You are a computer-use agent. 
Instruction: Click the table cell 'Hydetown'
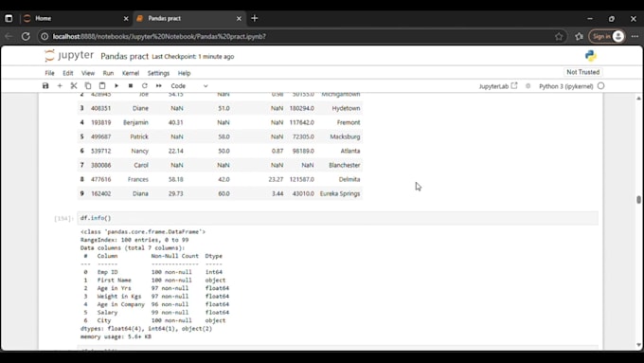tap(346, 108)
